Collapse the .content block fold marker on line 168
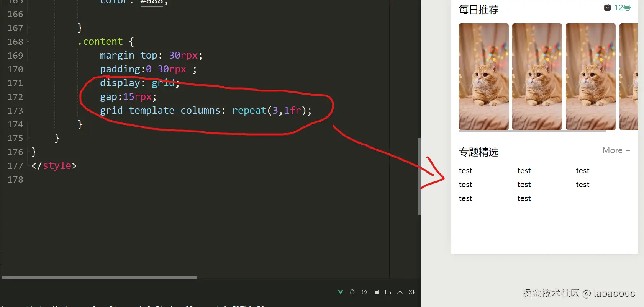The height and width of the screenshot is (307, 644). click(28, 41)
